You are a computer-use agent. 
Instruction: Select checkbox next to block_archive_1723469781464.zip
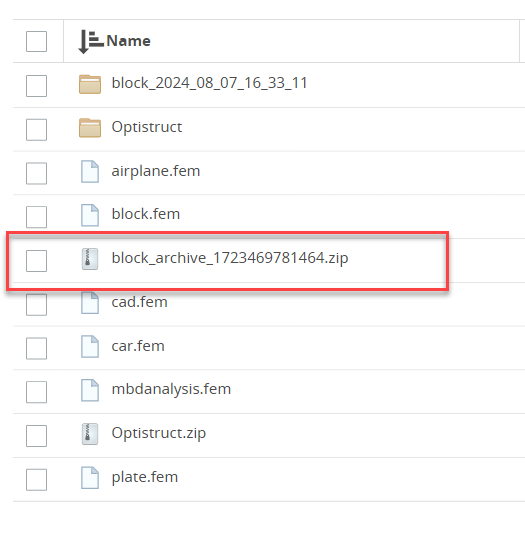pos(36,260)
